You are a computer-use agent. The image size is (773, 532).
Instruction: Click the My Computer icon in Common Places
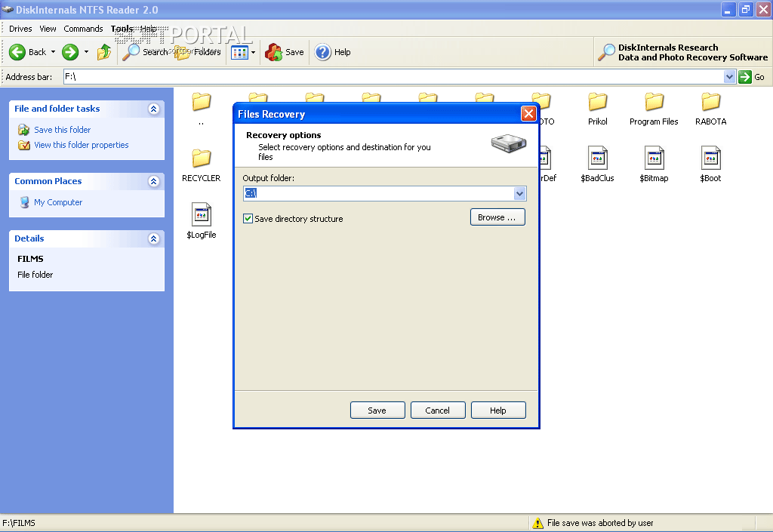coord(24,202)
